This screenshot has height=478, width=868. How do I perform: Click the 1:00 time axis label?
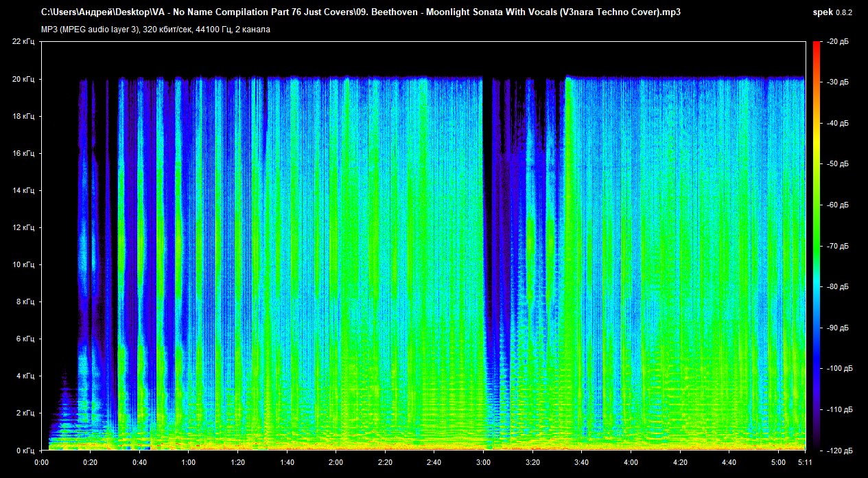click(189, 462)
